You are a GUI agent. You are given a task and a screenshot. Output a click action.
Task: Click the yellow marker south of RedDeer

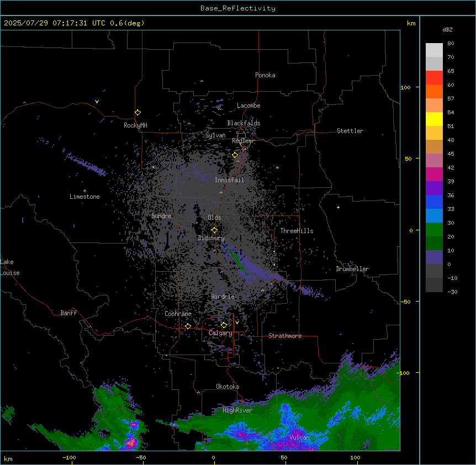click(x=235, y=155)
